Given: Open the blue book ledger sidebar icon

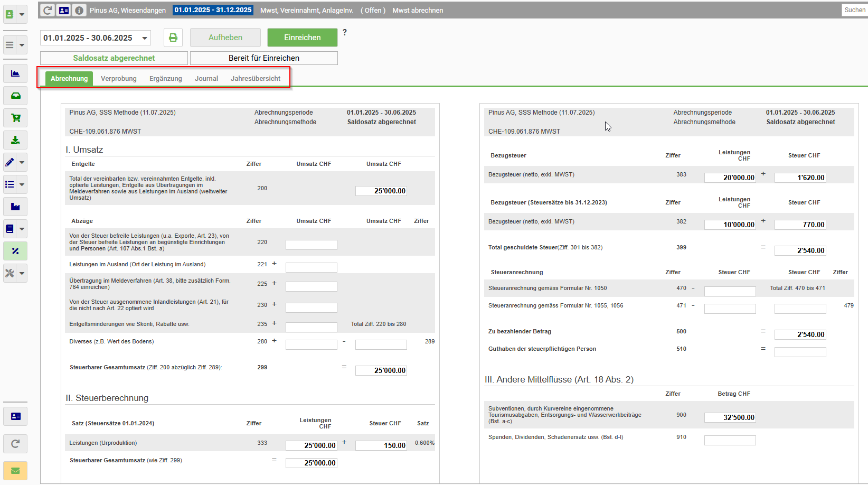Looking at the screenshot, I should pos(10,229).
